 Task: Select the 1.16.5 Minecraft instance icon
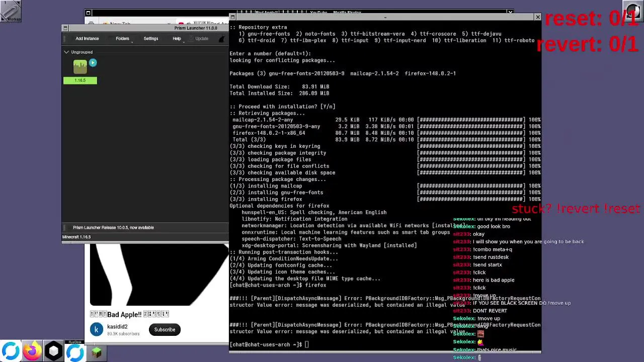point(80,67)
